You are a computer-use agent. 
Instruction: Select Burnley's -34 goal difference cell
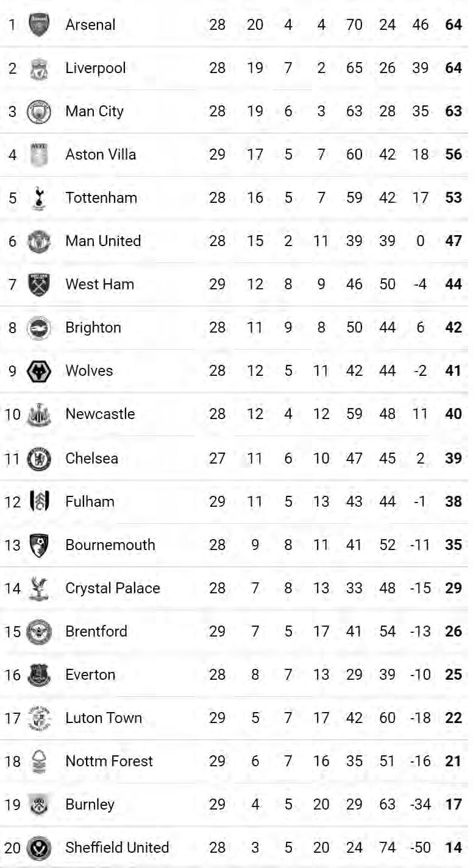[x=421, y=805]
